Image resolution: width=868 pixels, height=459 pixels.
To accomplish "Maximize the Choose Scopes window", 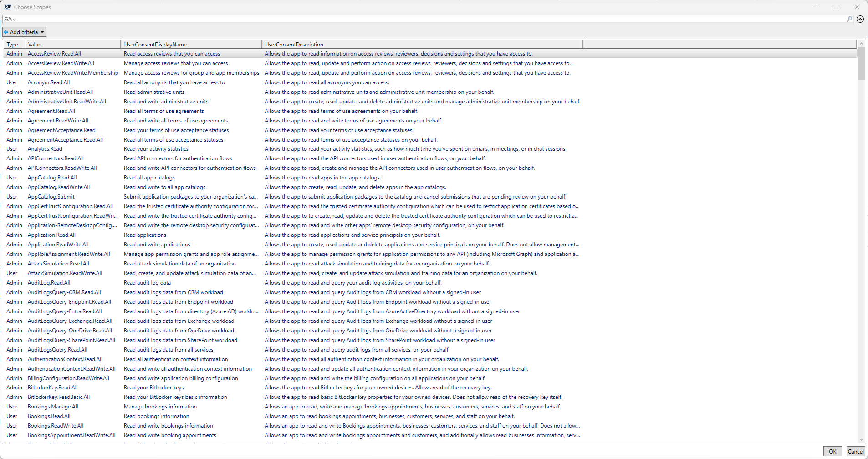I will coord(836,7).
